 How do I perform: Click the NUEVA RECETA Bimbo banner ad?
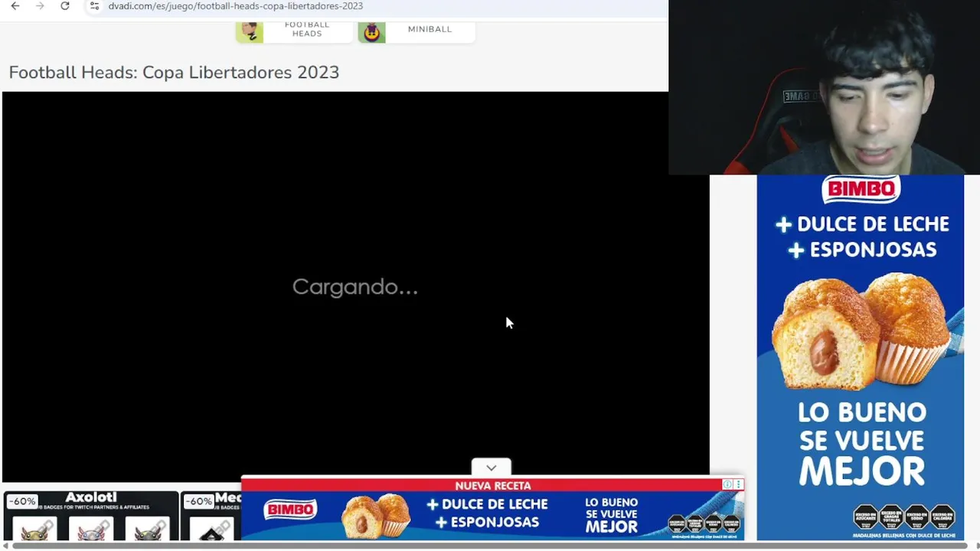click(x=492, y=508)
